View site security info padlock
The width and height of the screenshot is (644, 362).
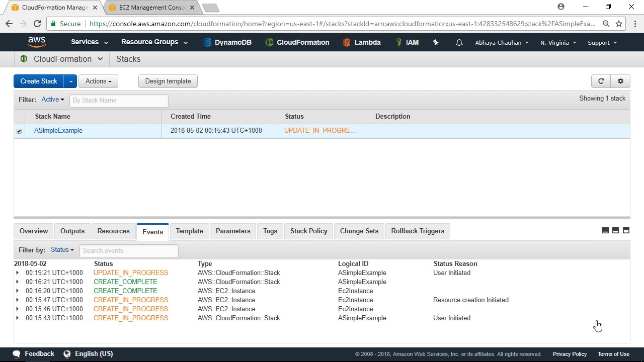point(54,24)
